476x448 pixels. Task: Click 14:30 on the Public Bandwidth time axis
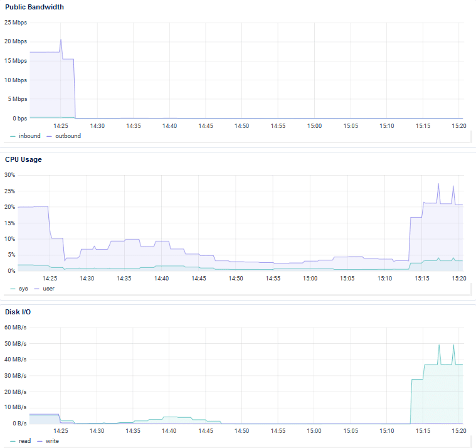[x=97, y=126]
